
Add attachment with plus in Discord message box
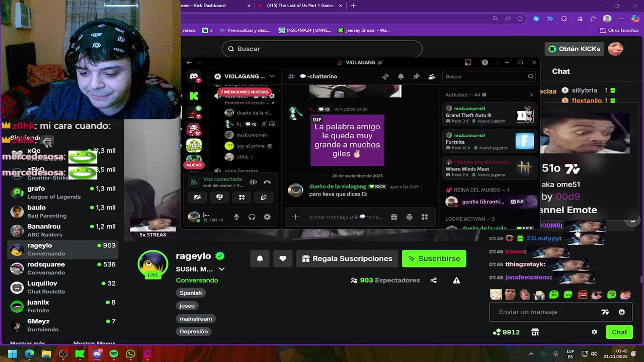[295, 217]
